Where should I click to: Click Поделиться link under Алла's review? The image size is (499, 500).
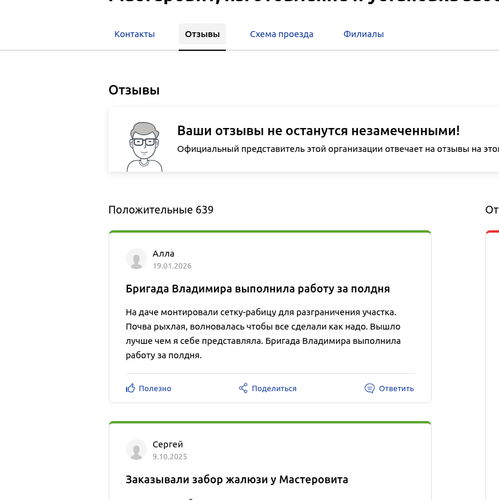coord(274,388)
